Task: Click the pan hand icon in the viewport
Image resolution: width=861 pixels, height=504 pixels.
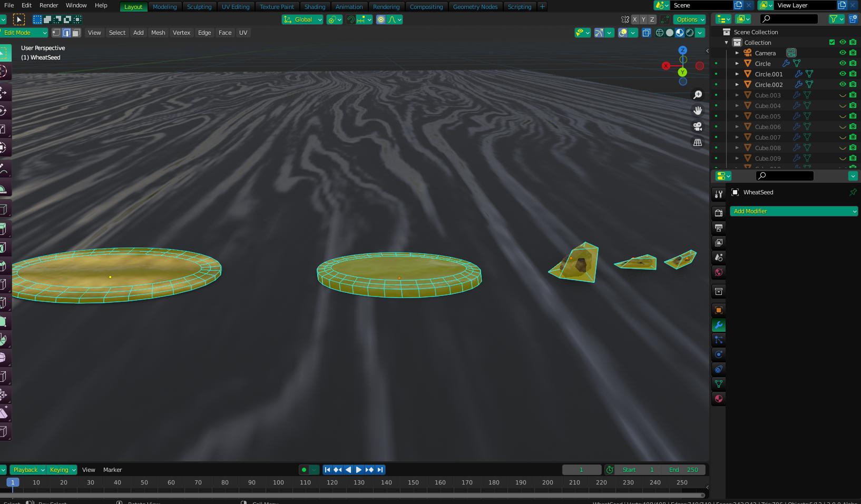Action: [698, 111]
